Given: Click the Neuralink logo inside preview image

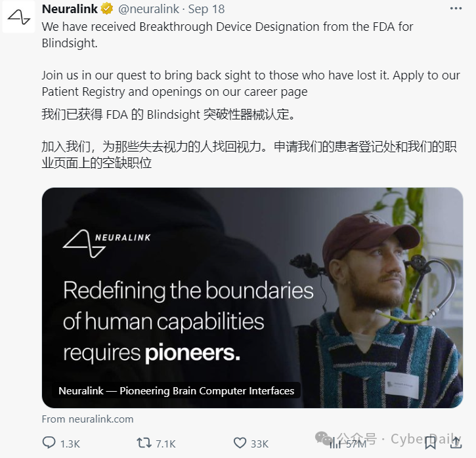Looking at the screenshot, I should (106, 243).
